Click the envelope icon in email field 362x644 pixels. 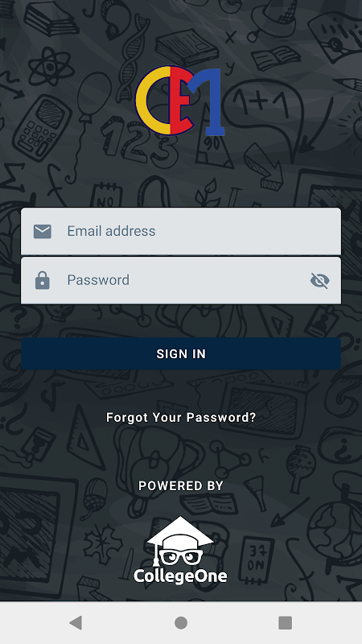coord(43,231)
